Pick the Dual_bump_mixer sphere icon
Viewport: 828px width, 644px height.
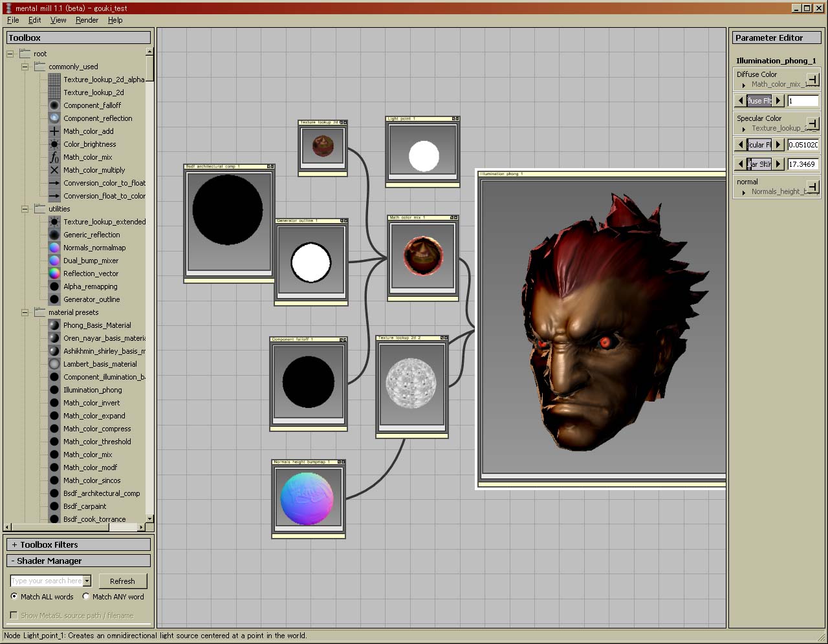pos(54,261)
